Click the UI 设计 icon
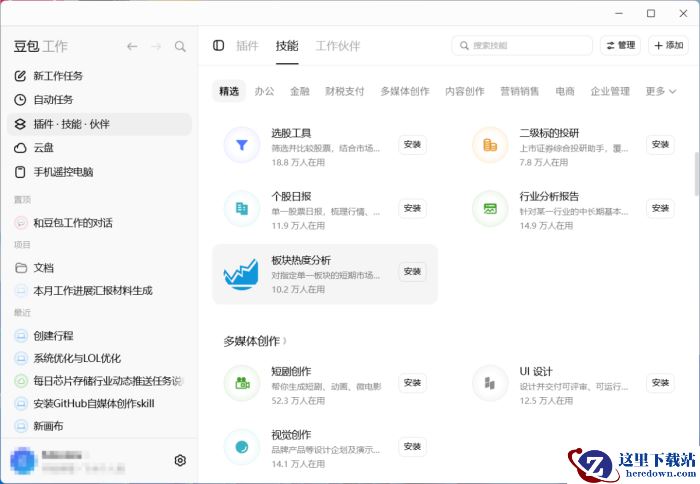Screen dimensions: 700x484 pos(490,383)
